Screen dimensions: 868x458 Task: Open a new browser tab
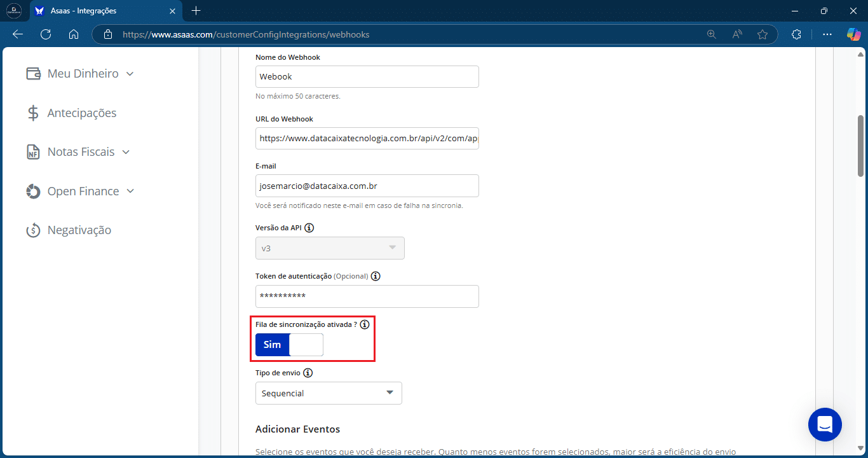pos(196,11)
